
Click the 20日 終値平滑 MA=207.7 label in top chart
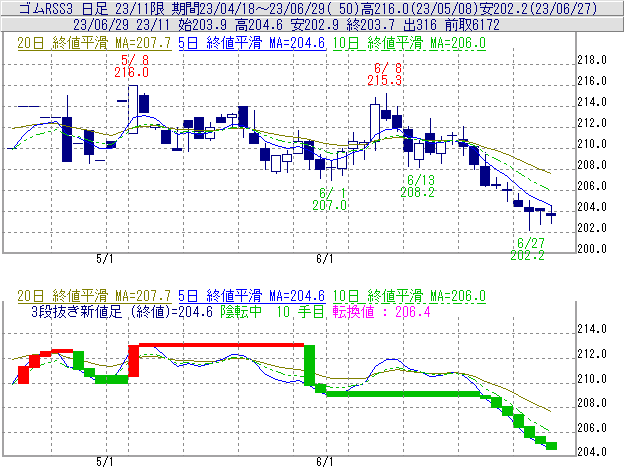(94, 43)
